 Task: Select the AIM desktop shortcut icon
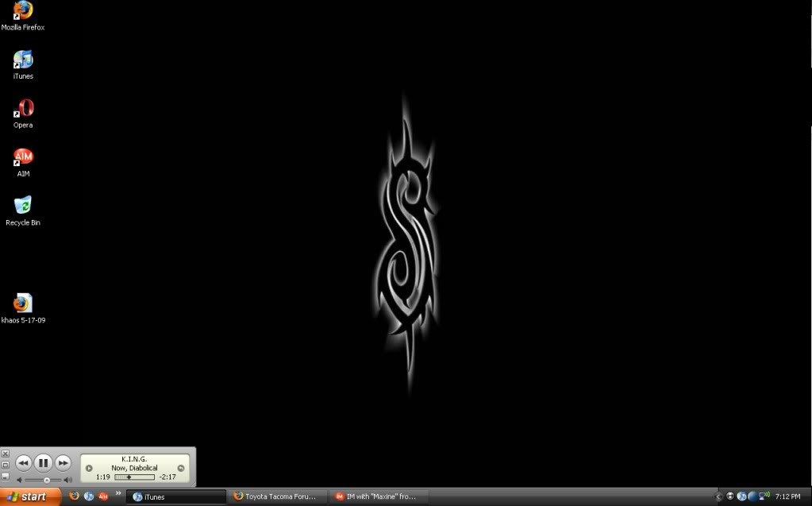[x=23, y=157]
